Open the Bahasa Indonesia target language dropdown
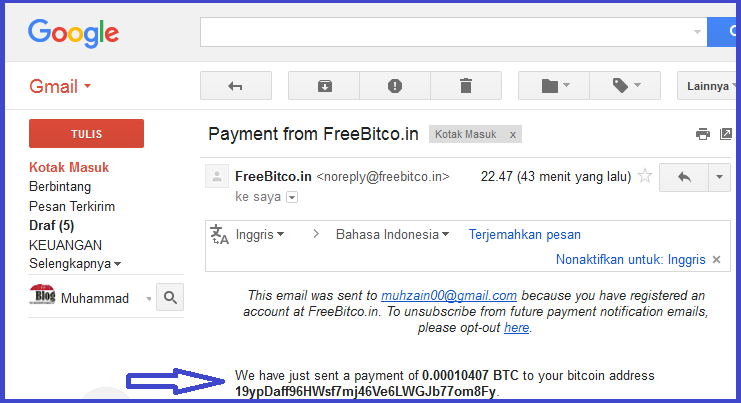The width and height of the screenshot is (741, 403). coord(392,234)
